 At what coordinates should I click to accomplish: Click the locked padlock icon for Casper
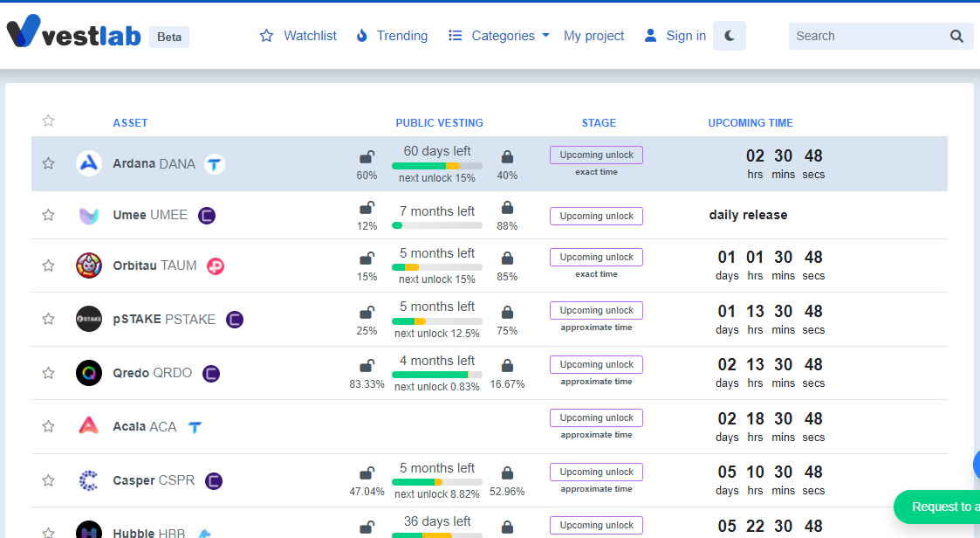click(508, 473)
